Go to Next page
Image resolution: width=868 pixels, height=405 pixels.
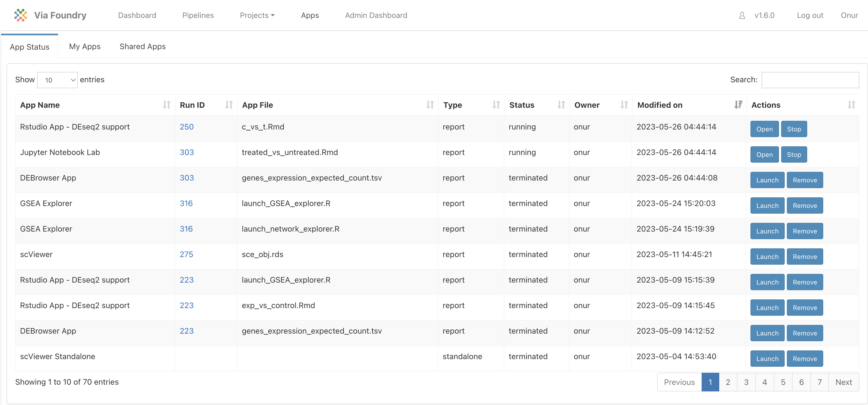click(844, 382)
